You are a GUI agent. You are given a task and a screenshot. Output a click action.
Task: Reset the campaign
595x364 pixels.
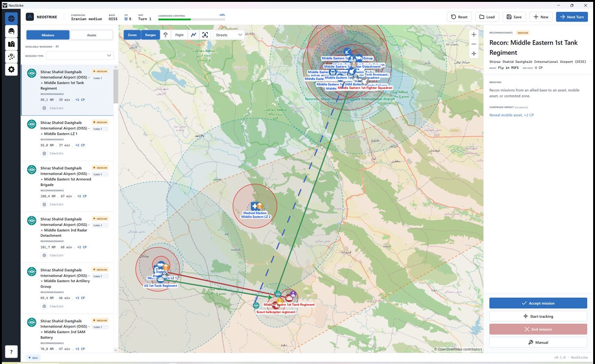point(459,17)
